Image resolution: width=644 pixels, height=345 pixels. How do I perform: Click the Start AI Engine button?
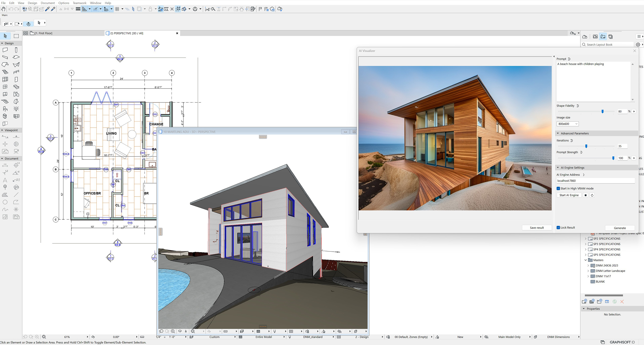pos(569,195)
